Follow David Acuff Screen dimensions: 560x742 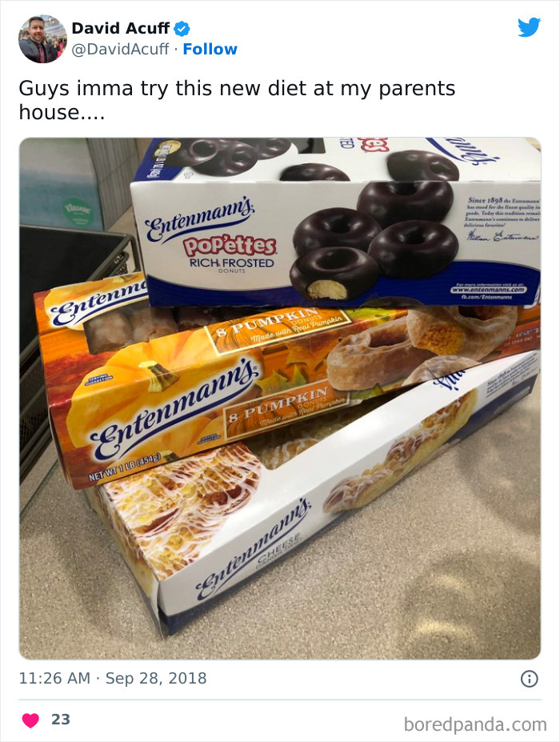[210, 49]
